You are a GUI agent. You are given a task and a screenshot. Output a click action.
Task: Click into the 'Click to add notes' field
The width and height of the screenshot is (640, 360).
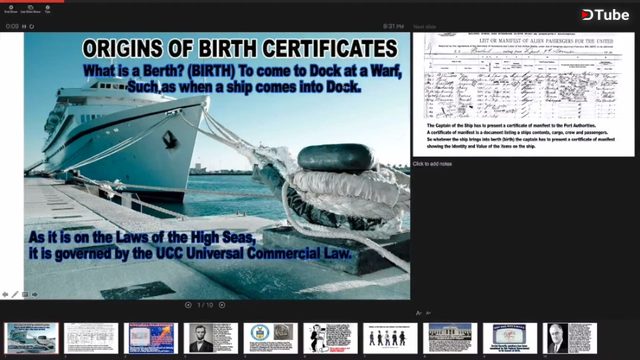[432, 164]
